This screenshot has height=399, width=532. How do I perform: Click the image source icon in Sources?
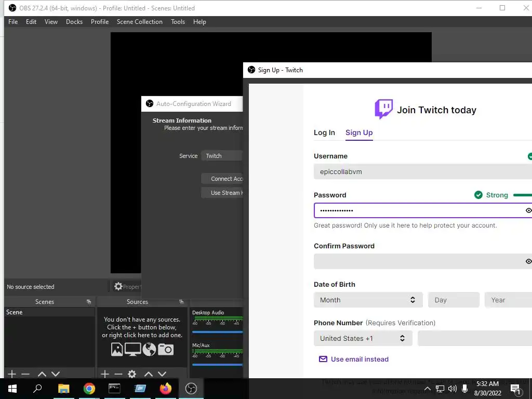[117, 350]
